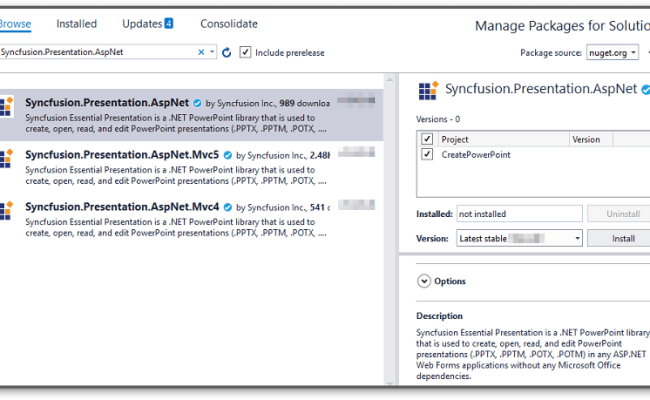Click verified badge beside Syncfusion.Presentation.AspNet.Mvc5

pos(228,155)
